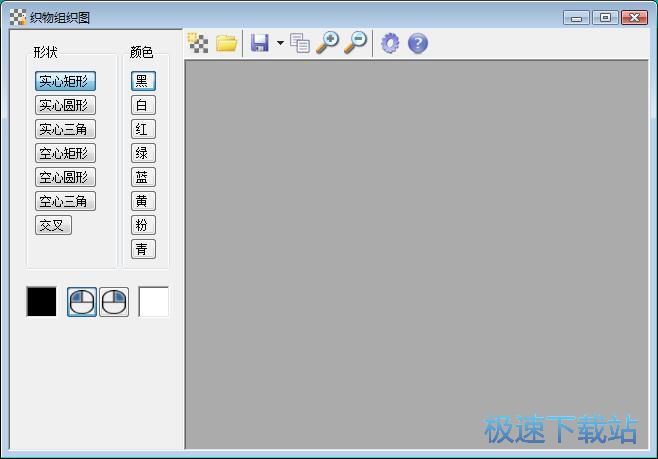Choose the 蓝 color button
This screenshot has height=459, width=658.
pos(143,177)
